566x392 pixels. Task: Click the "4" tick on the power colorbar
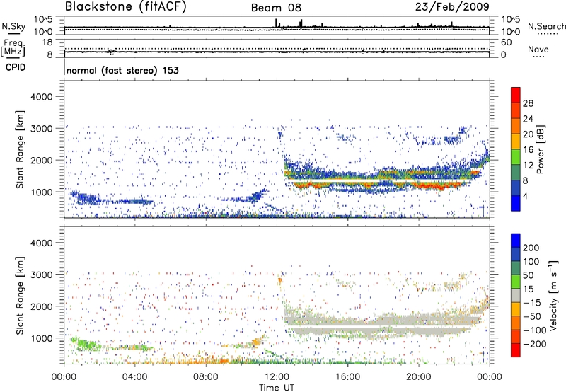click(525, 196)
